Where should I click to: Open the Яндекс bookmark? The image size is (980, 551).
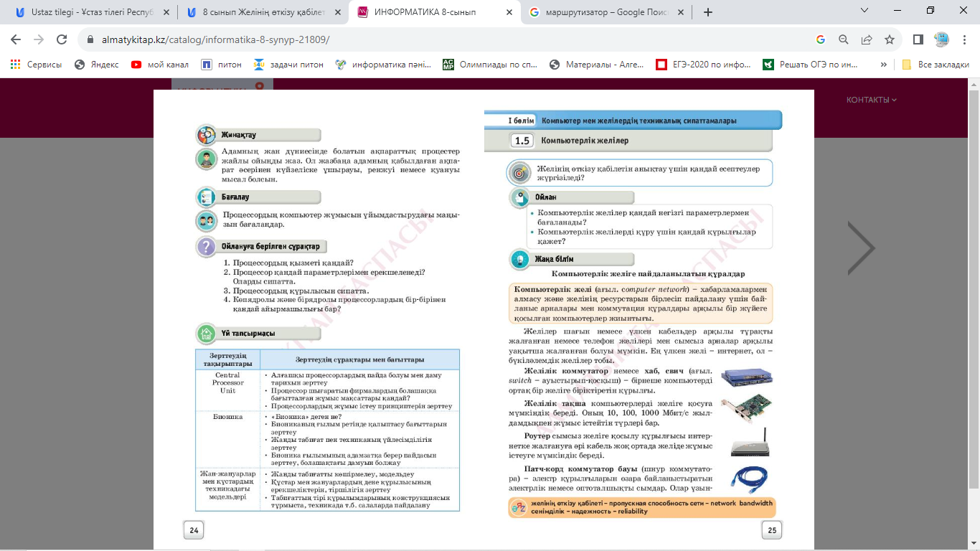point(97,65)
